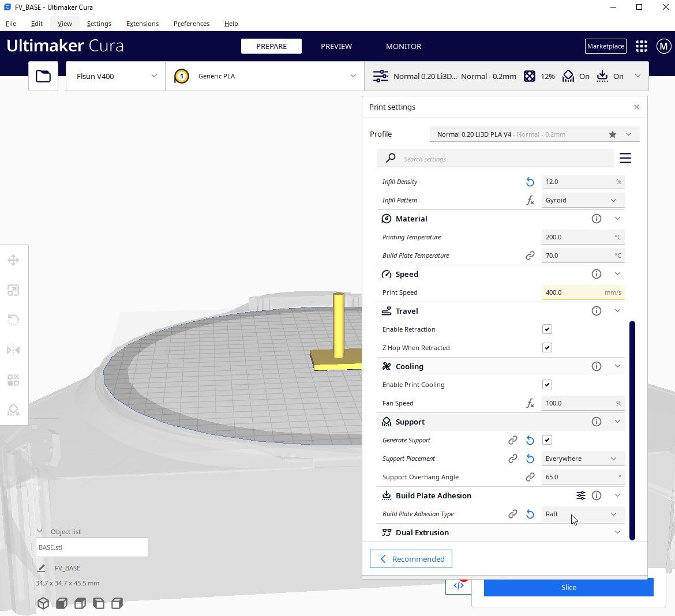Viewport: 675px width, 616px height.
Task: Select the Move tool in left toolbar
Action: pyautogui.click(x=13, y=260)
